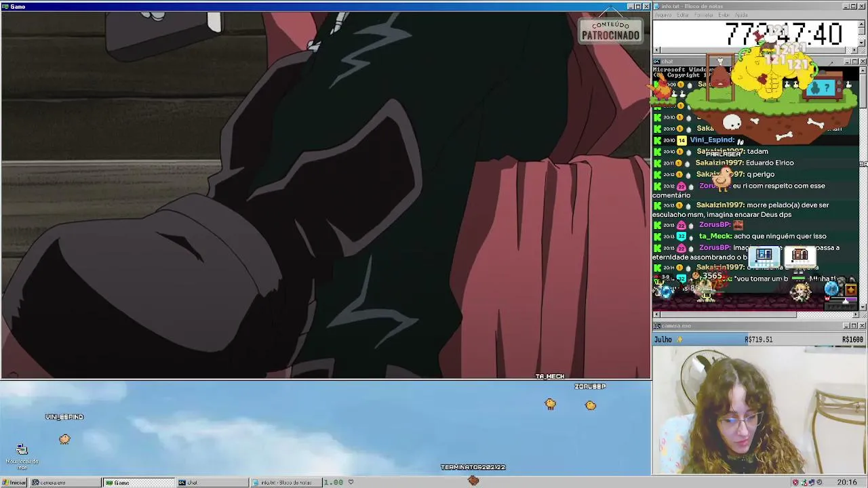
Task: Click the Kick icon beside Vini_Espind's message
Action: (x=657, y=140)
